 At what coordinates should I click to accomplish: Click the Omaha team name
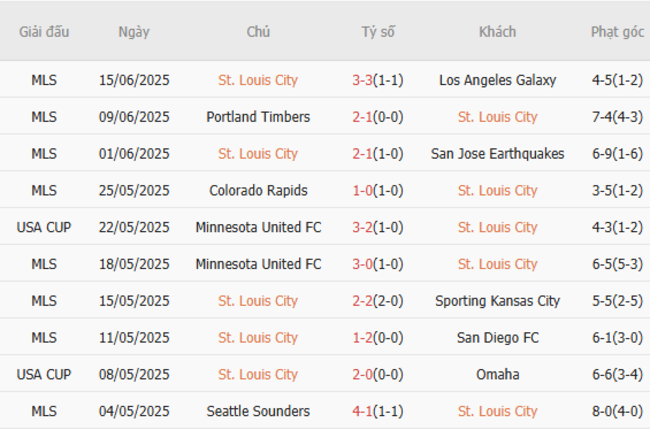tap(497, 375)
